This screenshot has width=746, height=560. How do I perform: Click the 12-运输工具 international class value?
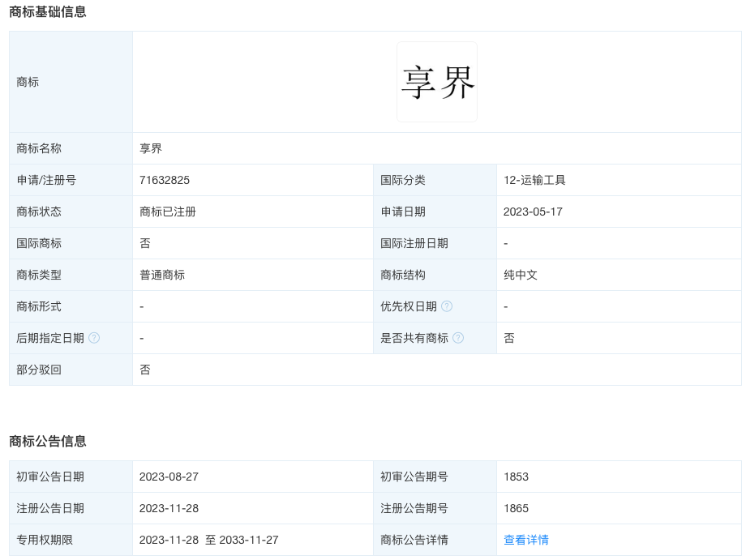(534, 180)
